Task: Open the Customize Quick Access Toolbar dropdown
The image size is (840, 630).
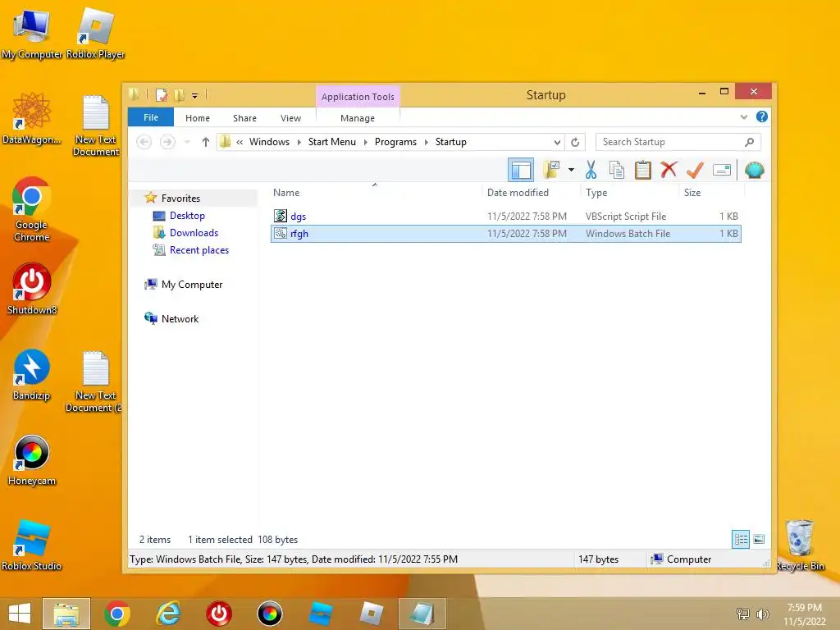Action: 195,96
